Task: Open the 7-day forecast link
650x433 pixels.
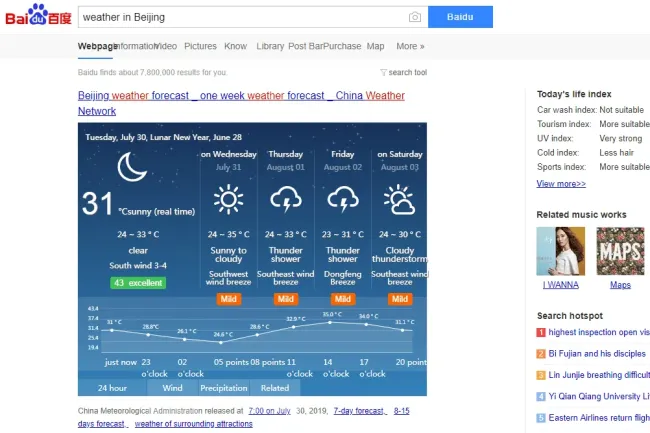Action: [360, 411]
